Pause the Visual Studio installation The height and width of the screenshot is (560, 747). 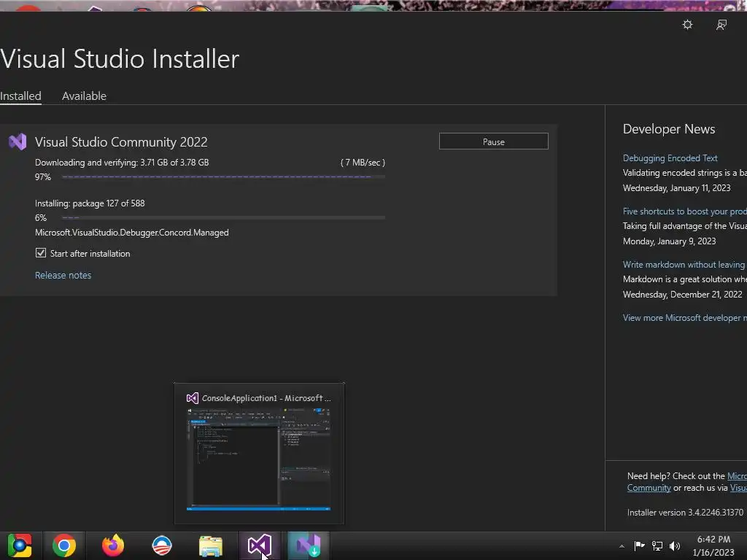click(494, 141)
